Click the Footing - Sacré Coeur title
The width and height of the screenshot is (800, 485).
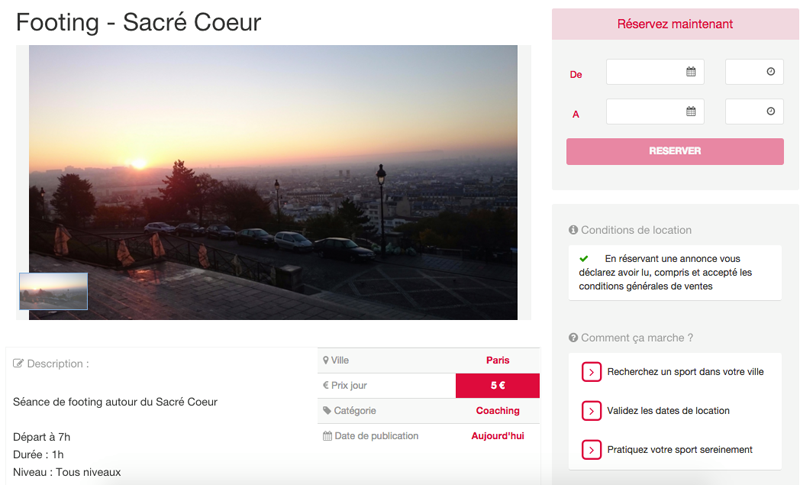pos(138,22)
